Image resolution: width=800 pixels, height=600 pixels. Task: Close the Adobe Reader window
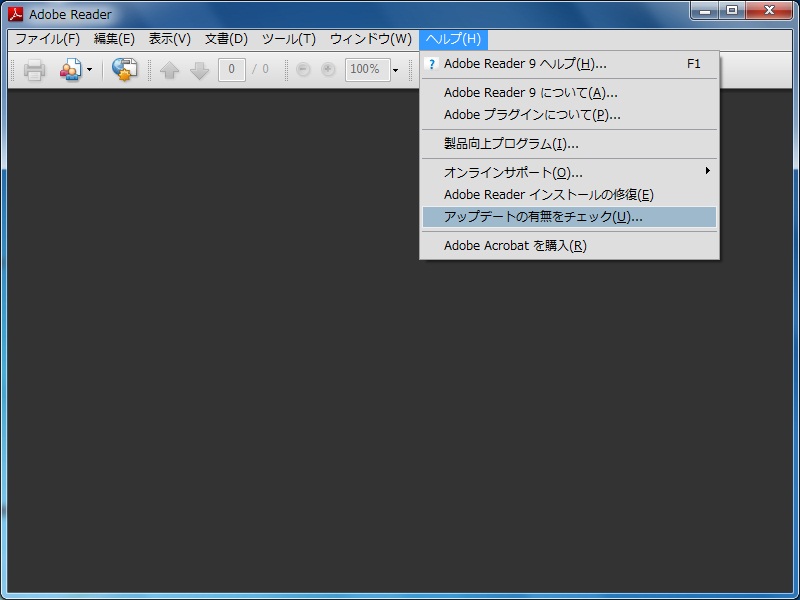coord(769,11)
